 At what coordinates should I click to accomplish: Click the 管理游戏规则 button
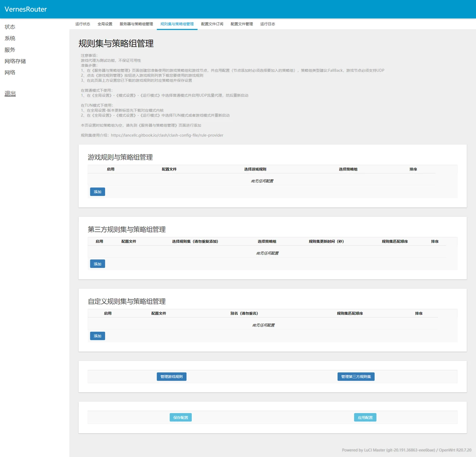click(x=172, y=377)
